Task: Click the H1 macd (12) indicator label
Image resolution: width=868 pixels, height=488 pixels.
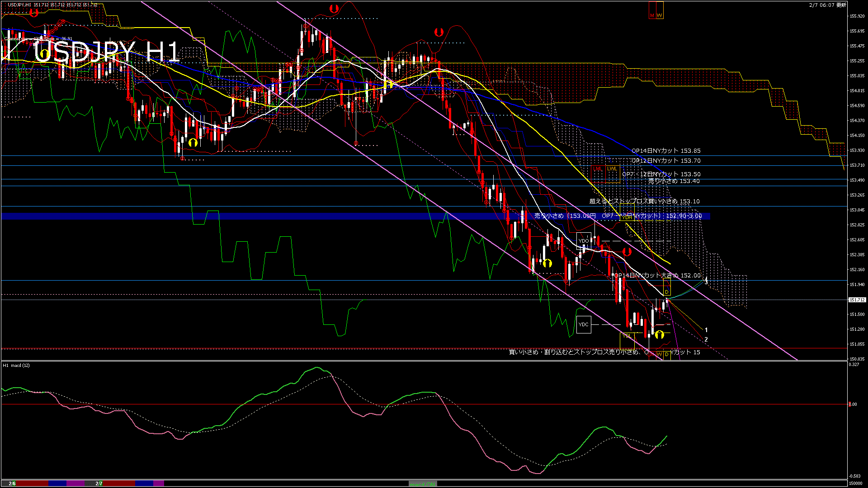Action: pos(16,365)
